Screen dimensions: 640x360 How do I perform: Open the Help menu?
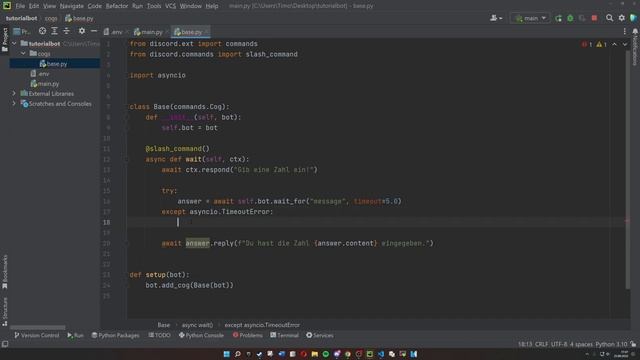(x=211, y=6)
